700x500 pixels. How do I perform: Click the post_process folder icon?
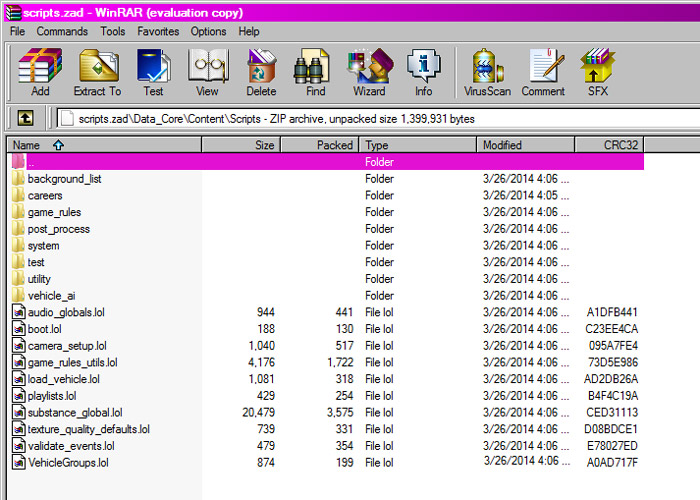click(18, 229)
